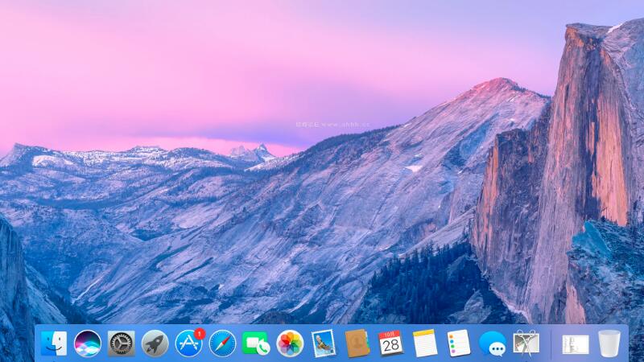The image size is (644, 362).
Task: Open Launchpad rocket icon
Action: (x=155, y=343)
